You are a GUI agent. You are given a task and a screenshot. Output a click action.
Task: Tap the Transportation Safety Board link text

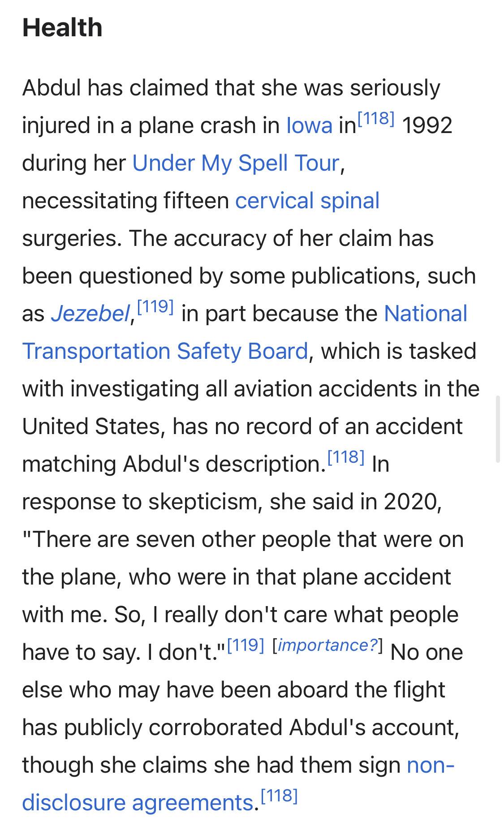pos(165,351)
